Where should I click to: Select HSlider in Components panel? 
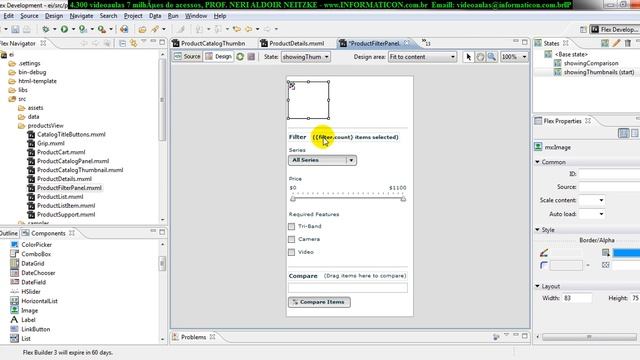[x=31, y=292]
